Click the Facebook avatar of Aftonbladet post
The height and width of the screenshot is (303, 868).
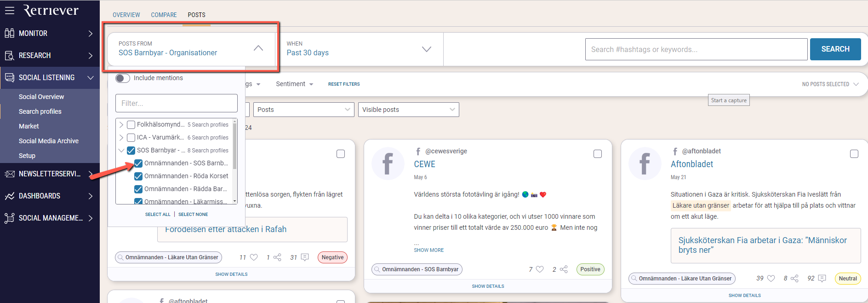tap(645, 163)
